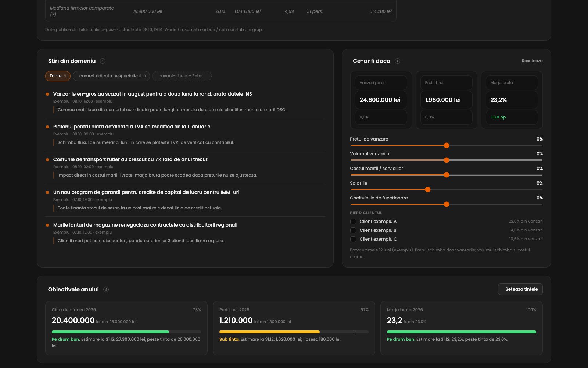Screen dimensions: 588x368
Task: Click the Sub tinta status on Profit net card
Action: pos(229,340)
